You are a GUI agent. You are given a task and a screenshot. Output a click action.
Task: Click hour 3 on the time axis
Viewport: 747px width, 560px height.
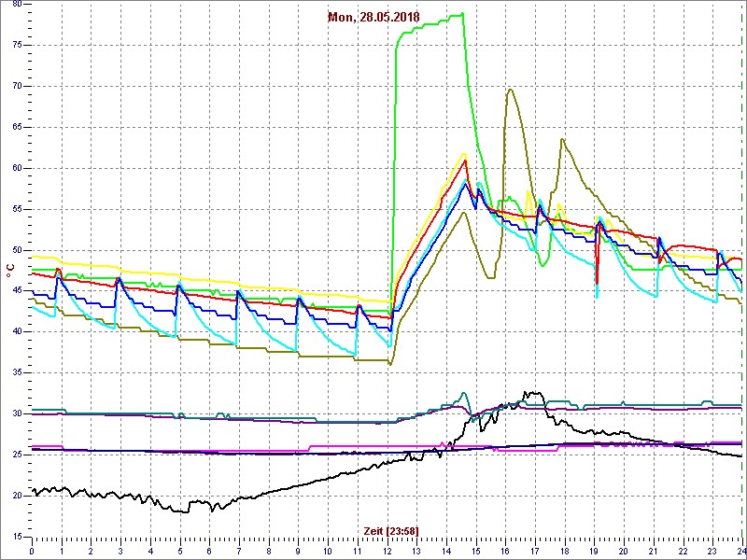120,551
